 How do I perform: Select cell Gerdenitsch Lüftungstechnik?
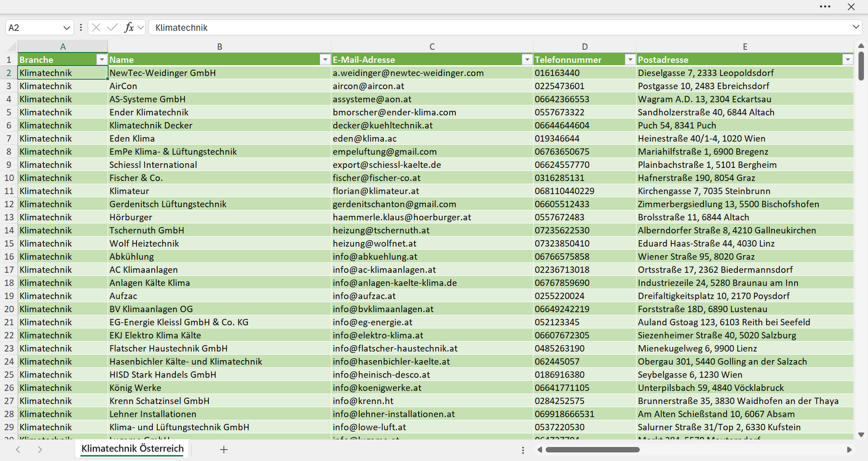point(219,204)
